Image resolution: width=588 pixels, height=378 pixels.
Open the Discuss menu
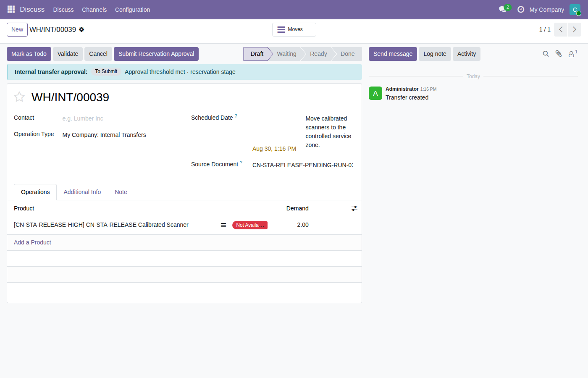[63, 9]
